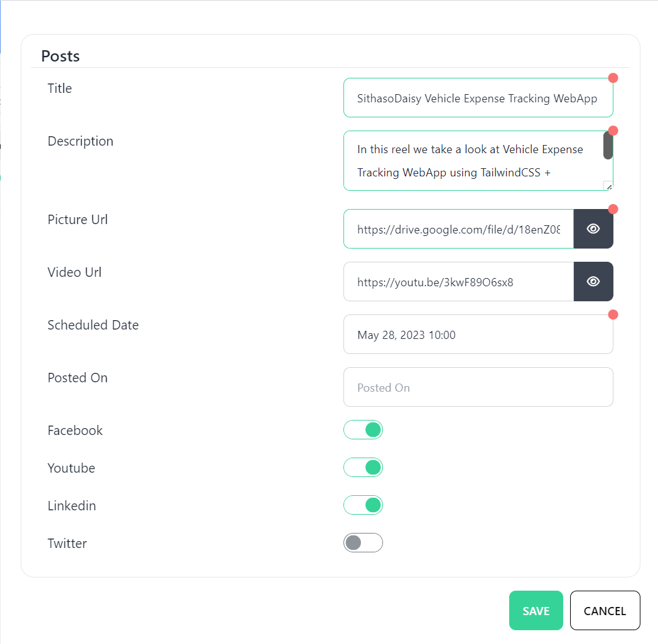This screenshot has width=658, height=644.
Task: Turn off the Youtube toggle
Action: 363,468
